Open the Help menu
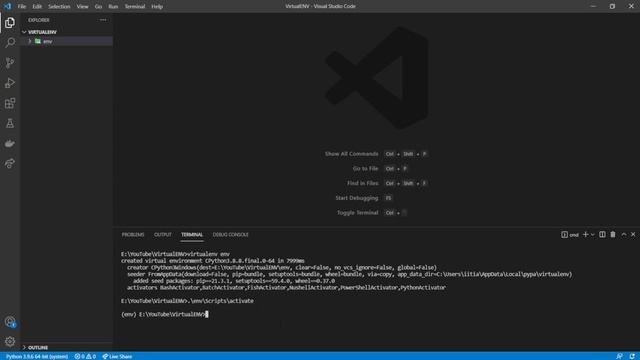Screen dimensions: 640x360 [x=157, y=7]
